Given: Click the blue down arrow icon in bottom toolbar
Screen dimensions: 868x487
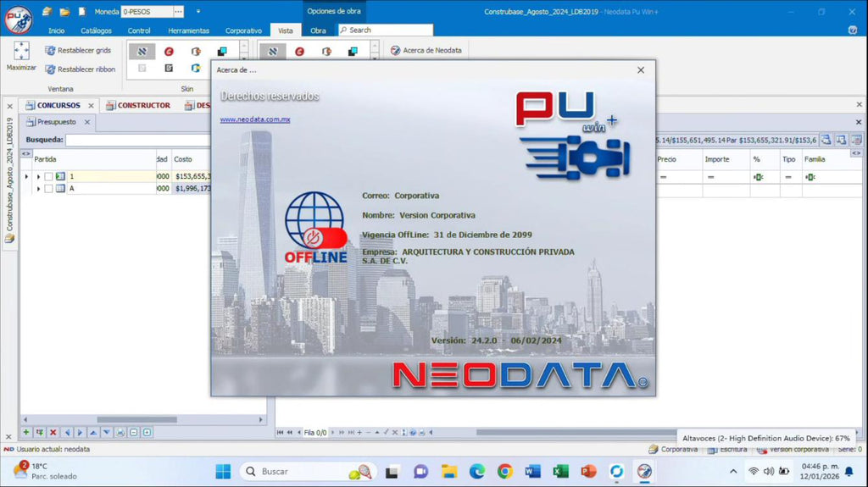Looking at the screenshot, I should pyautogui.click(x=106, y=432).
